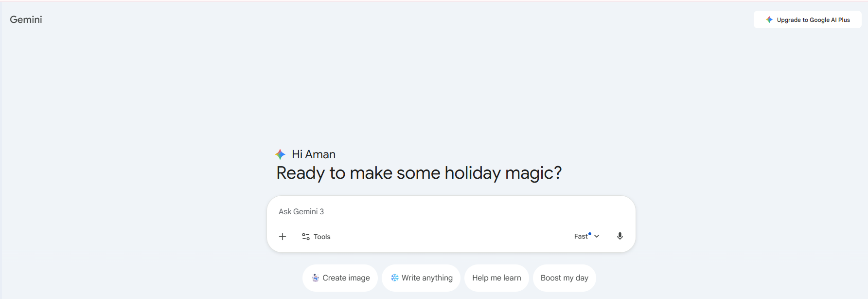Screen dimensions: 868x299
Task: Click the Gemini star icon beside Hi Aman
Action: click(x=280, y=154)
